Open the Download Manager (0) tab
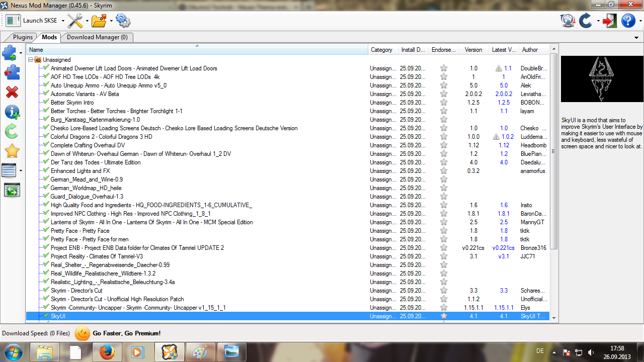The width and height of the screenshot is (644, 362). (x=97, y=37)
